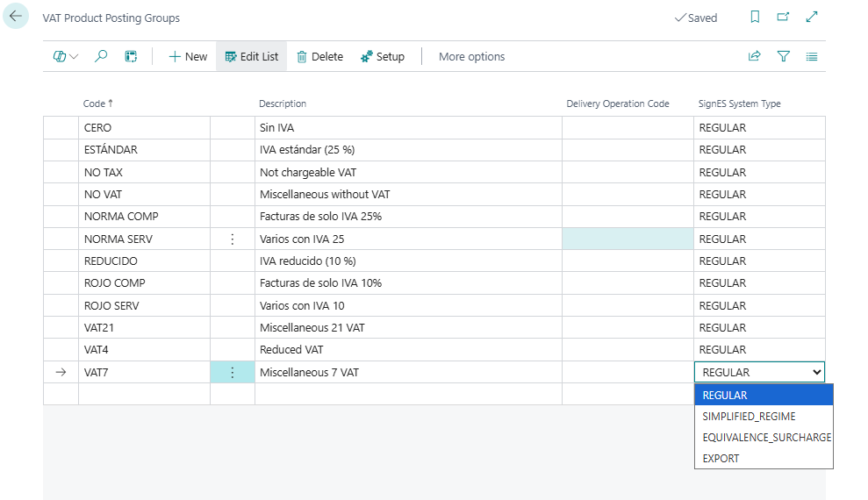The width and height of the screenshot is (868, 500).
Task: Click the share icon in toolbar
Action: coord(754,56)
